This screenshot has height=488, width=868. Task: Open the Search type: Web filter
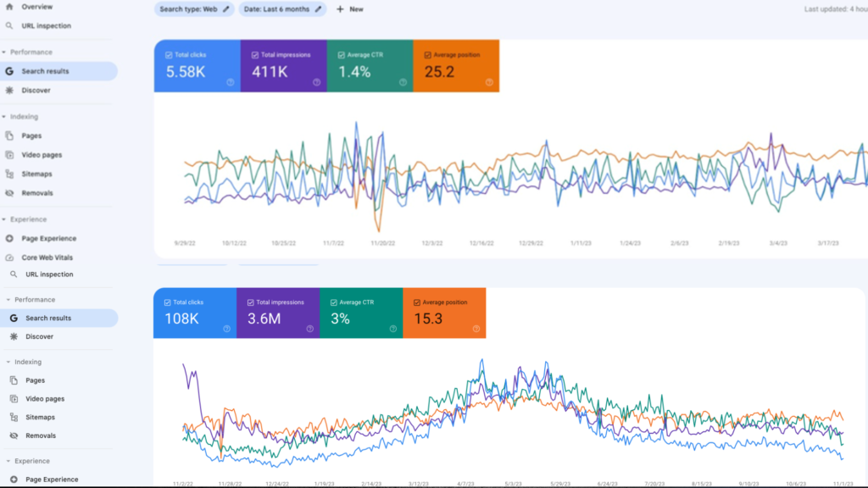coord(188,9)
